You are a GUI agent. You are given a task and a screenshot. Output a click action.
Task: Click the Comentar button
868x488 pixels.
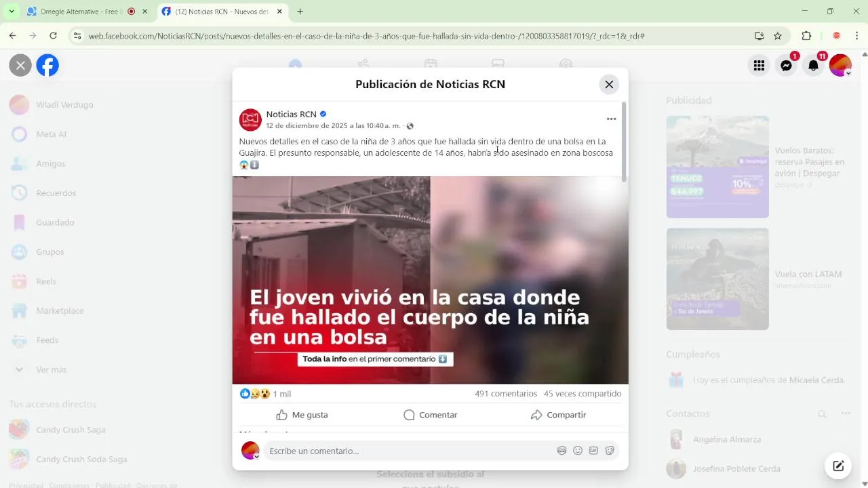430,415
